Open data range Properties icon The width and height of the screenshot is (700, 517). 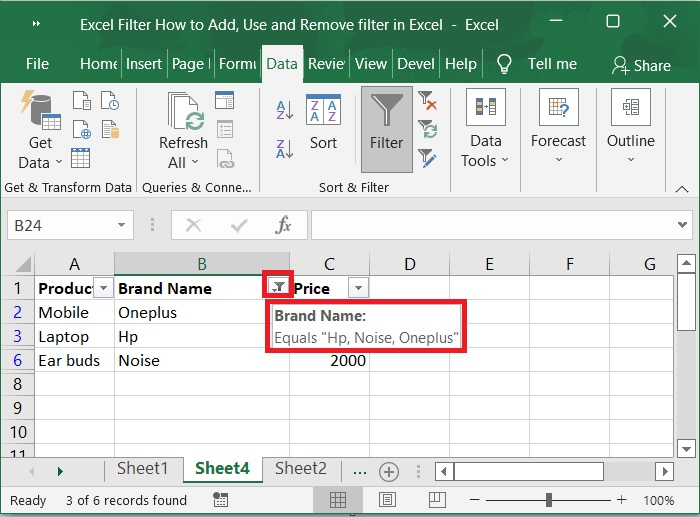225,129
